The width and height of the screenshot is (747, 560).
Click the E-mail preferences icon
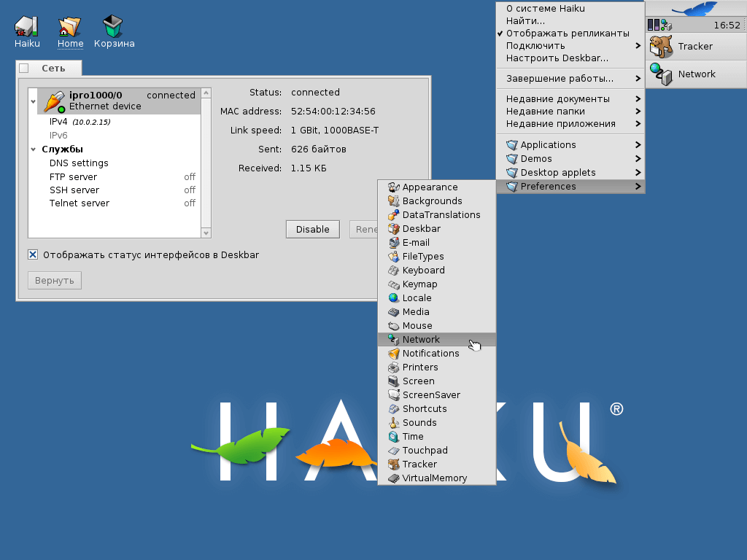(x=393, y=242)
